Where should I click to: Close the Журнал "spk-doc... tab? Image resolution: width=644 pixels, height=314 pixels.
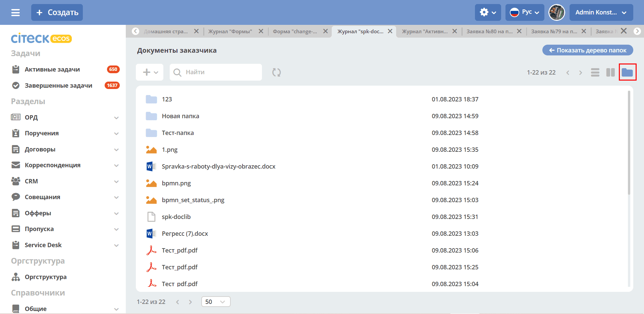coord(390,31)
